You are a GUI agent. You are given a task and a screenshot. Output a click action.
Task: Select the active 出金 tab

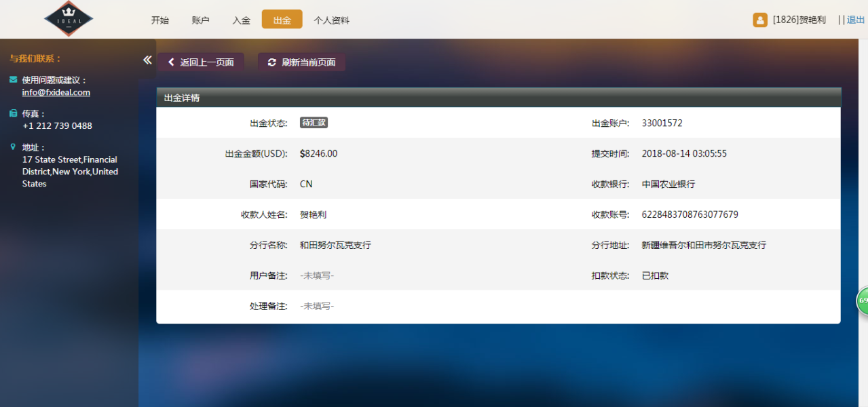click(x=282, y=20)
